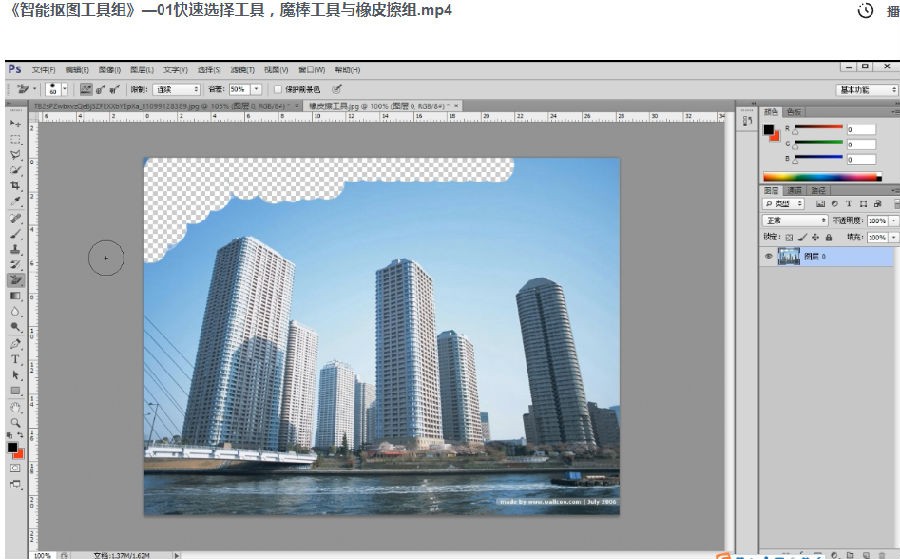Click the pressure-for-size icon in options bar
Viewport: 900px width, 559px height.
click(x=337, y=89)
